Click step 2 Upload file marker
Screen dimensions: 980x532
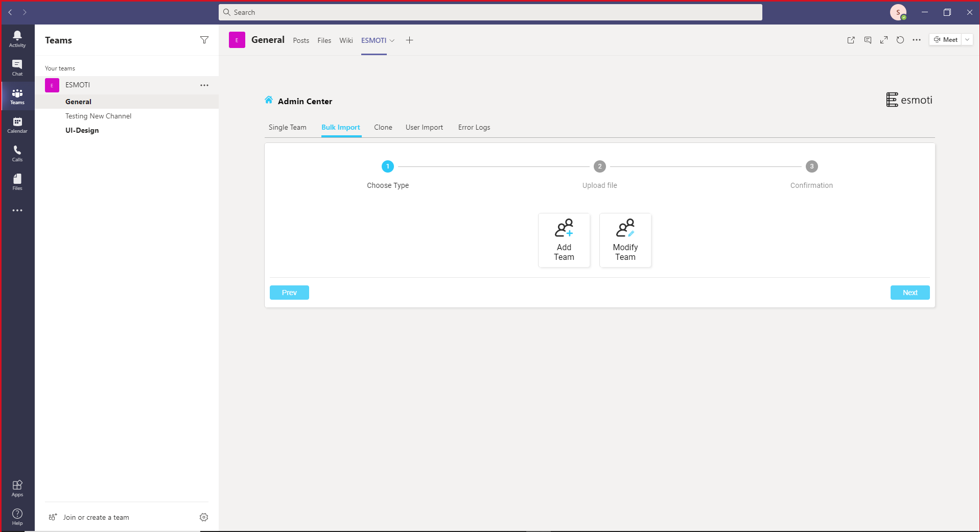pos(600,166)
